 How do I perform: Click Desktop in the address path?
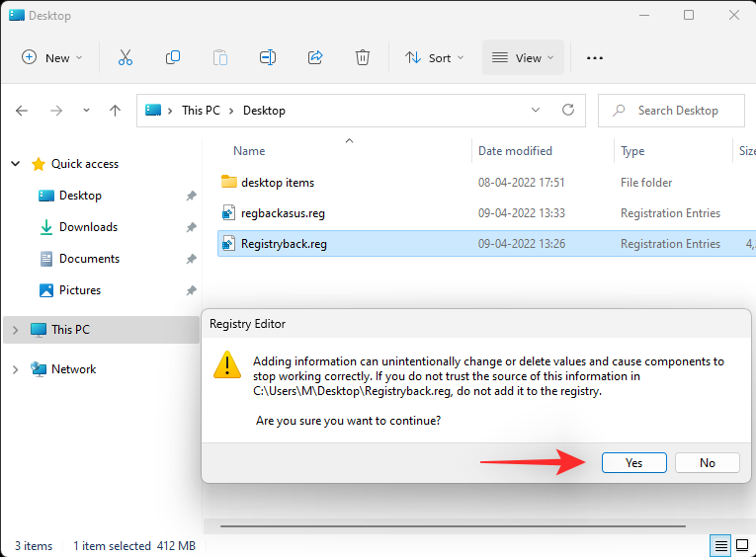click(x=264, y=111)
